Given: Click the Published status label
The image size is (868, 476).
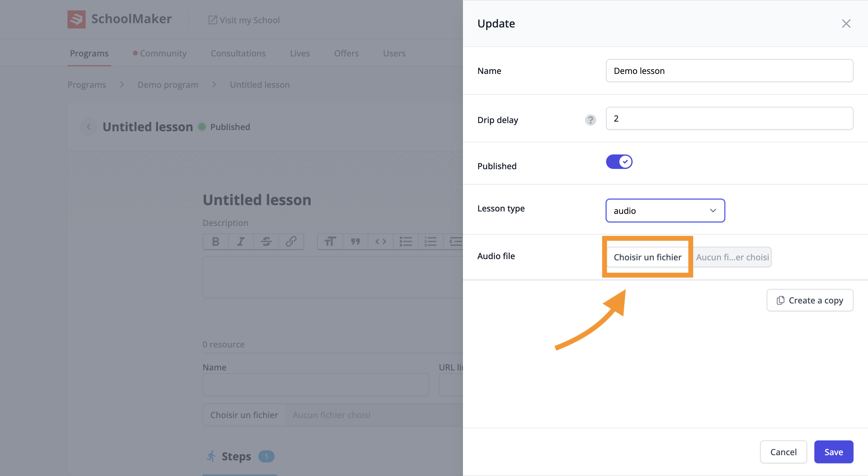Looking at the screenshot, I should pos(230,127).
